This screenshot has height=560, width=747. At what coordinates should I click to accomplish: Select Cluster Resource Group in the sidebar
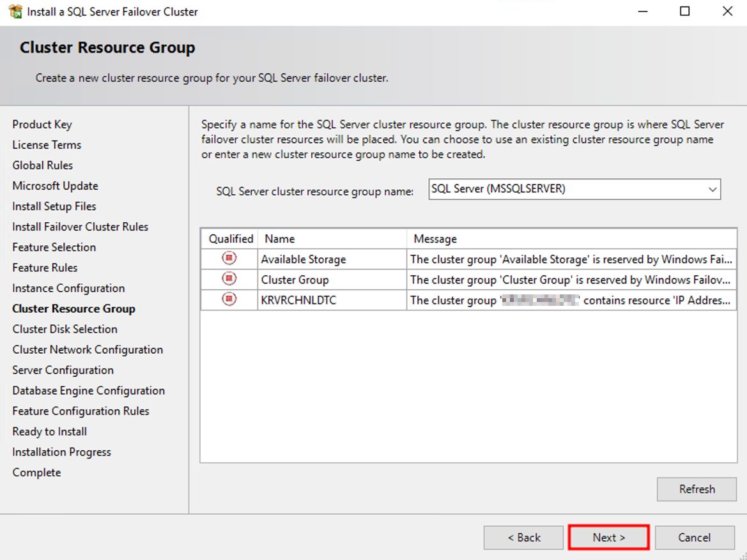[74, 308]
